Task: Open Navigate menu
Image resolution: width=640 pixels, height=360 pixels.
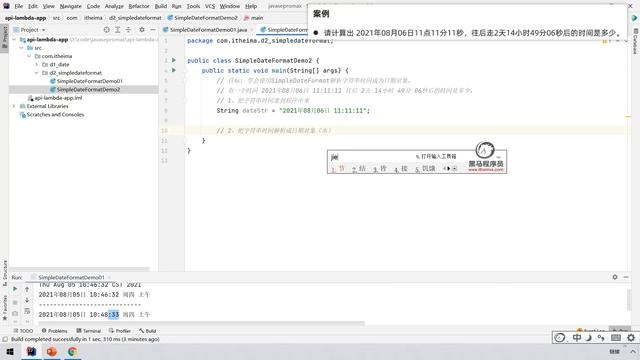Action: coord(71,6)
